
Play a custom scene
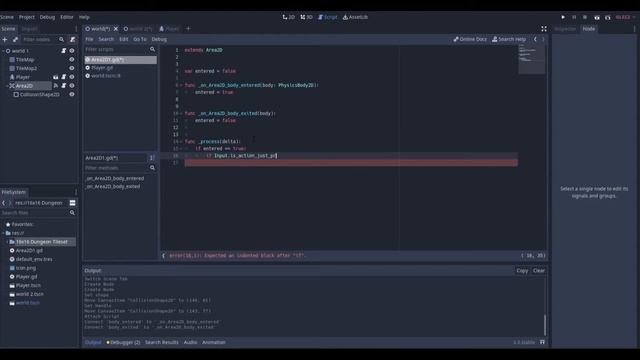[608, 17]
